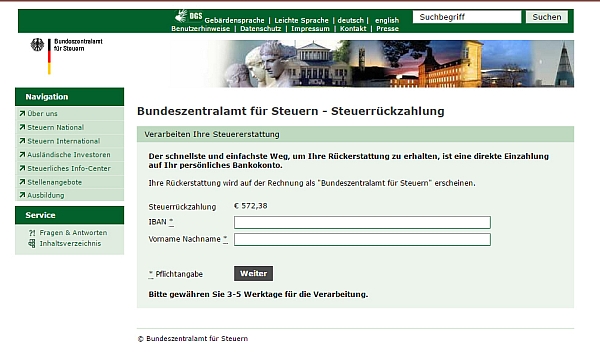Open Steuern National in navigation
This screenshot has width=600, height=363.
point(55,127)
